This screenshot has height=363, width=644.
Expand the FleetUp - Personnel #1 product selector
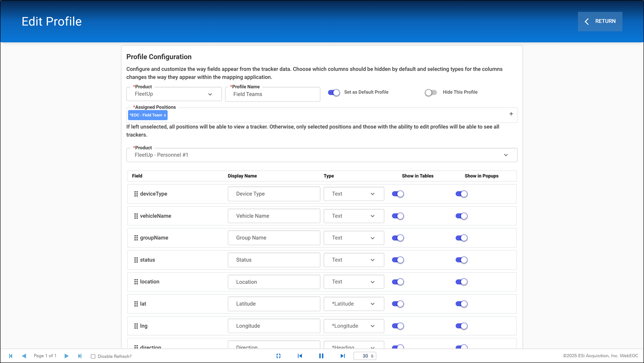pos(505,155)
